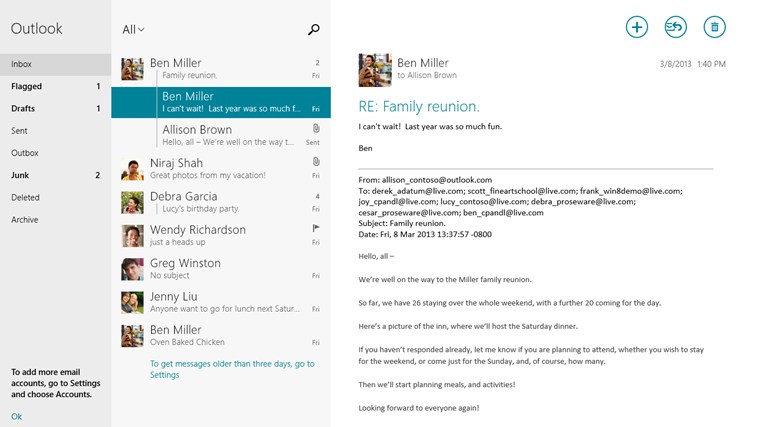The height and width of the screenshot is (427, 759).
Task: Open the Drafts folder
Action: (x=56, y=108)
